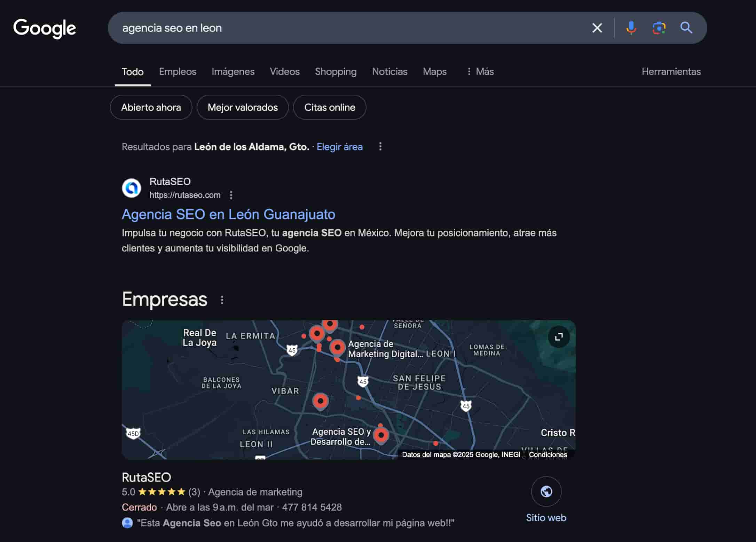This screenshot has height=542, width=756.
Task: Switch to the Noticias tab
Action: click(x=390, y=72)
